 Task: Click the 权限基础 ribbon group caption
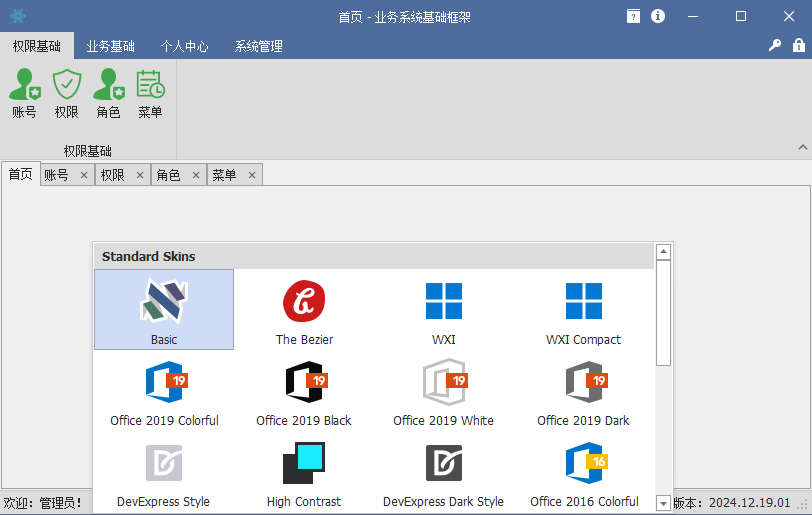pos(88,151)
